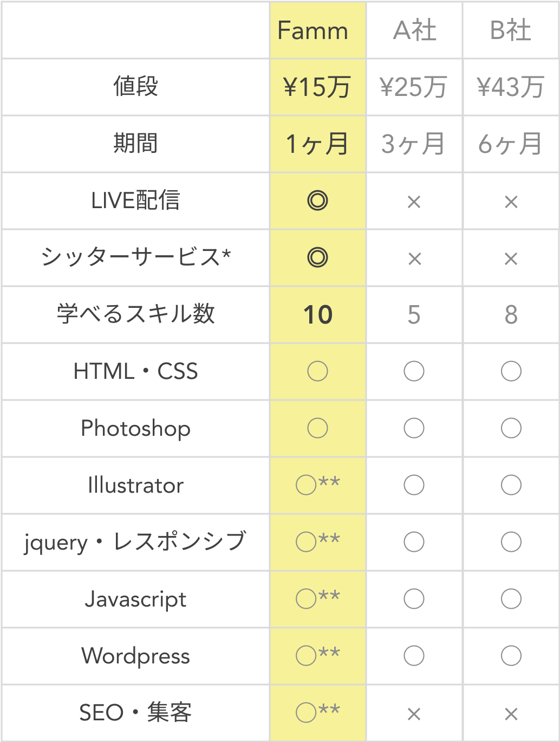Click the double-circle mark in LIVE配信 row
This screenshot has width=560, height=742.
pyautogui.click(x=317, y=201)
